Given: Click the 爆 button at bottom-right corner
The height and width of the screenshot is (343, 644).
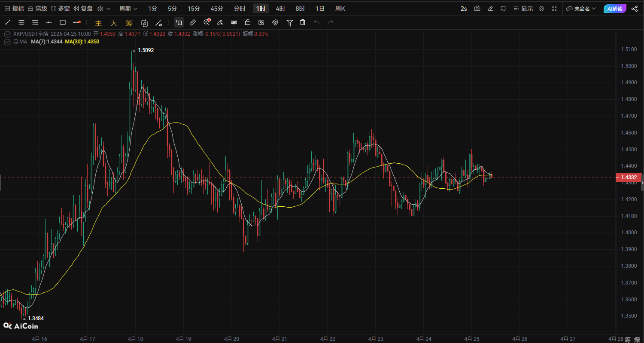Looking at the screenshot, I should click(638, 340).
